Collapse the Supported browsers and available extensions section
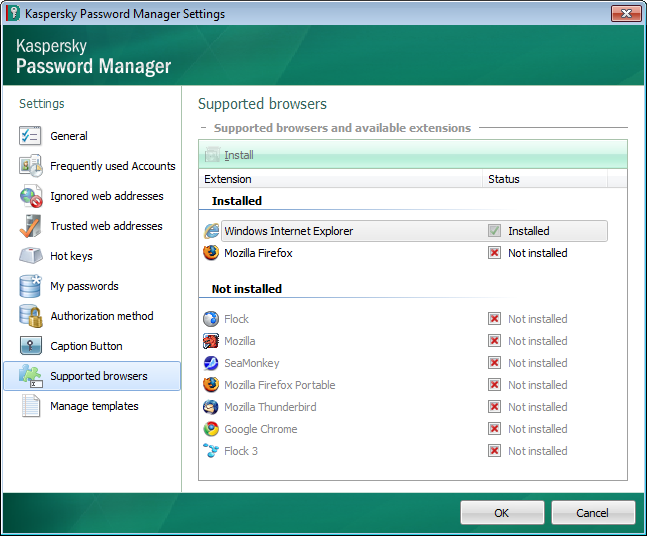Viewport: 647px width, 536px height. point(203,128)
